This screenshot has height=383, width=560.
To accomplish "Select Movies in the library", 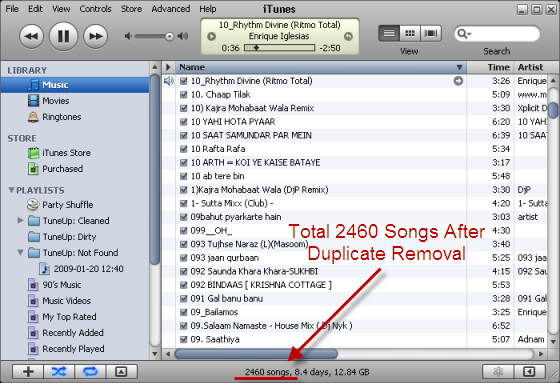I will (x=75, y=101).
